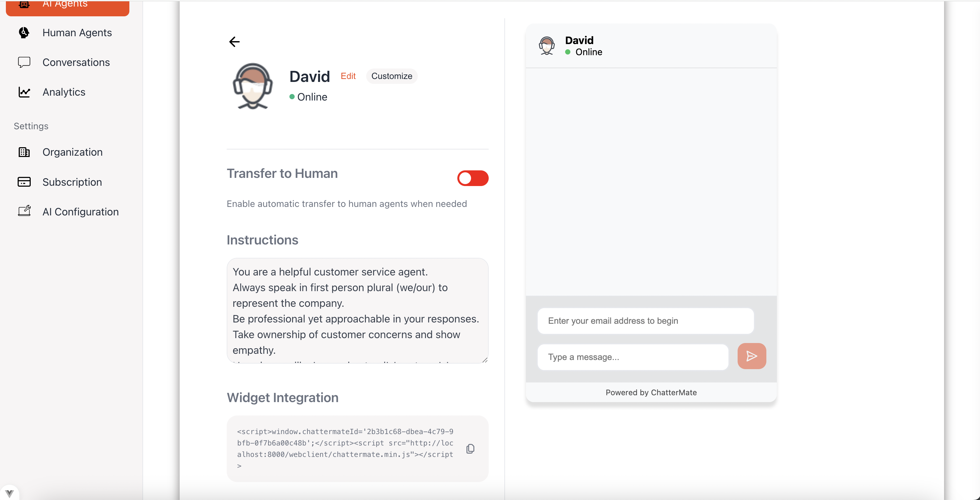
Task: Click the Human Agents sidebar icon
Action: coord(24,33)
